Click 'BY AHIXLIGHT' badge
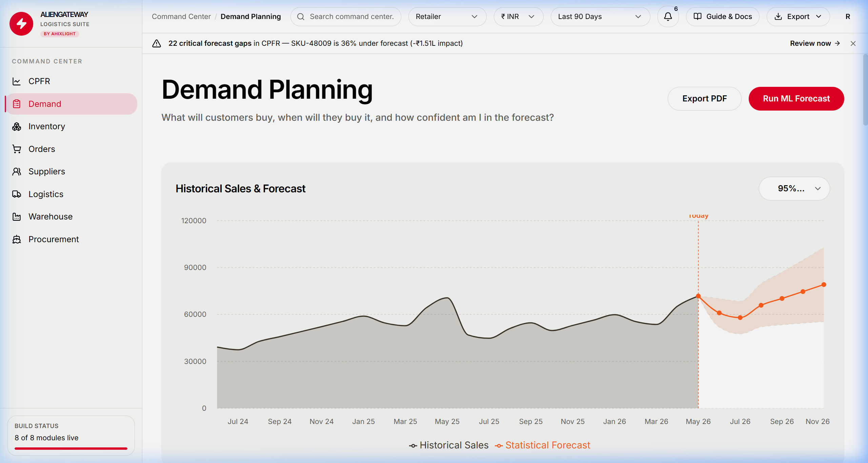Viewport: 868px width, 463px height. pos(60,34)
